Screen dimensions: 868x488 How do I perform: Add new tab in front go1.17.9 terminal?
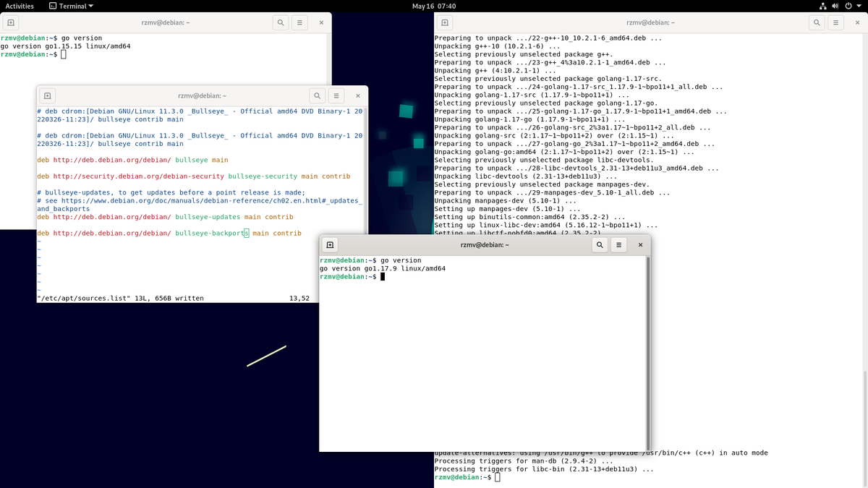330,245
